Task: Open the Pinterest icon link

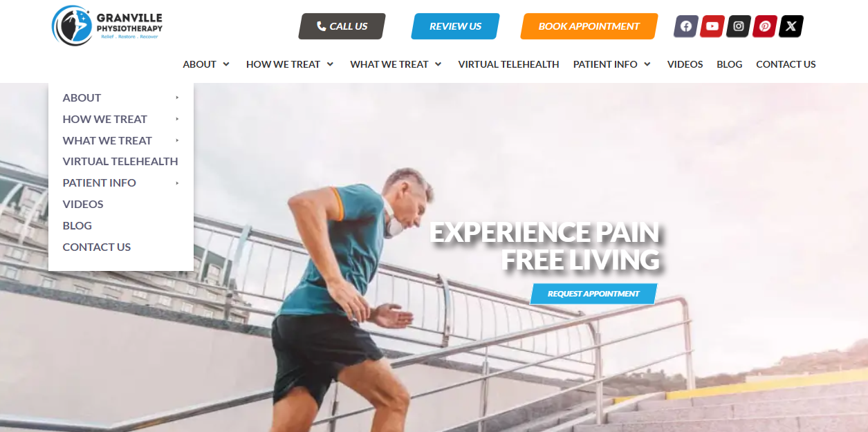Action: (764, 26)
